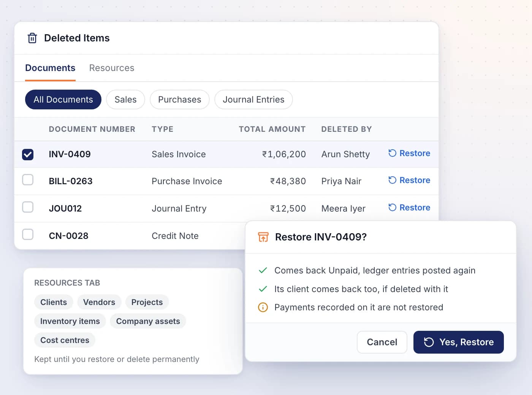532x395 pixels.
Task: Click the Credit Note type cell
Action: point(175,236)
